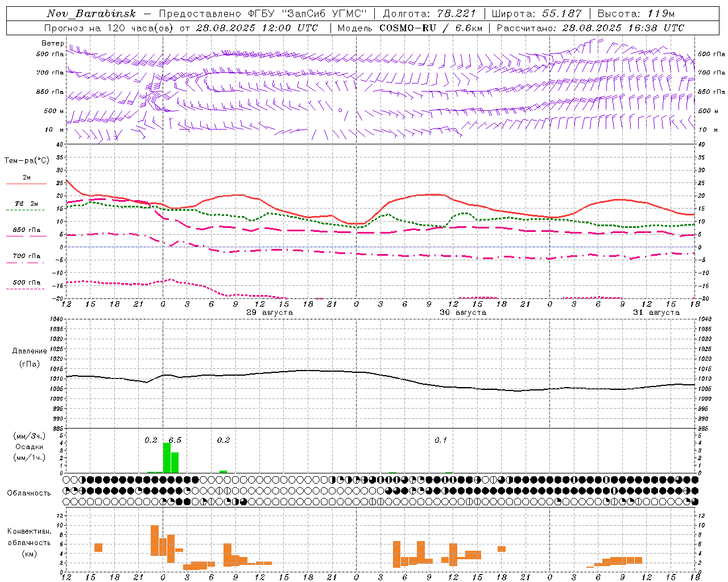Click the 'Ветер' wind panel label
Screen dimensions: 728x582
(x=53, y=43)
